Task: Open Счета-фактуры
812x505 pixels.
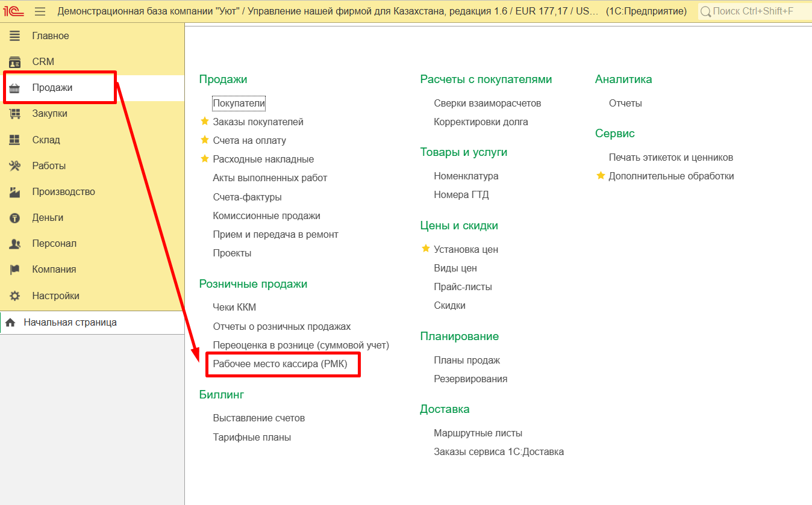Action: pos(247,197)
